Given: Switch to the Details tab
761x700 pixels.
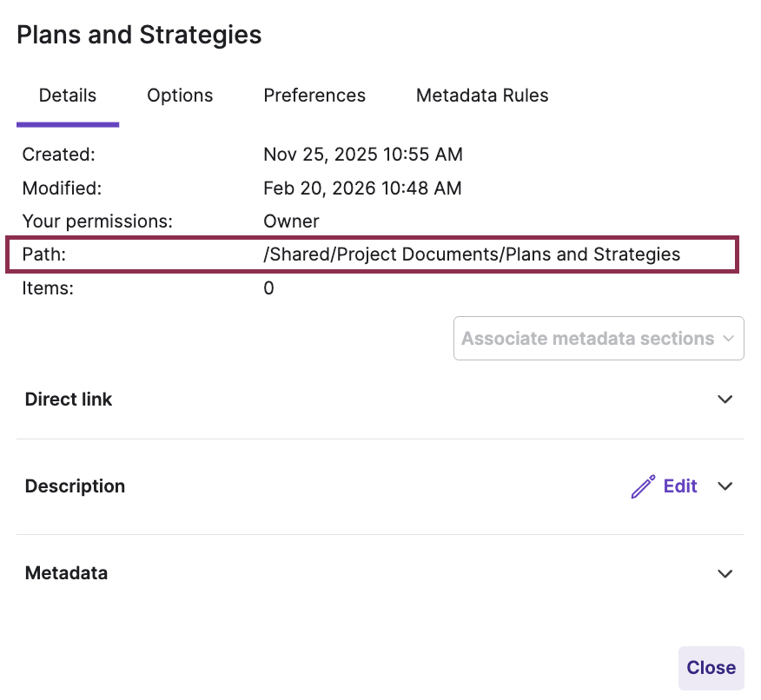Looking at the screenshot, I should [68, 96].
